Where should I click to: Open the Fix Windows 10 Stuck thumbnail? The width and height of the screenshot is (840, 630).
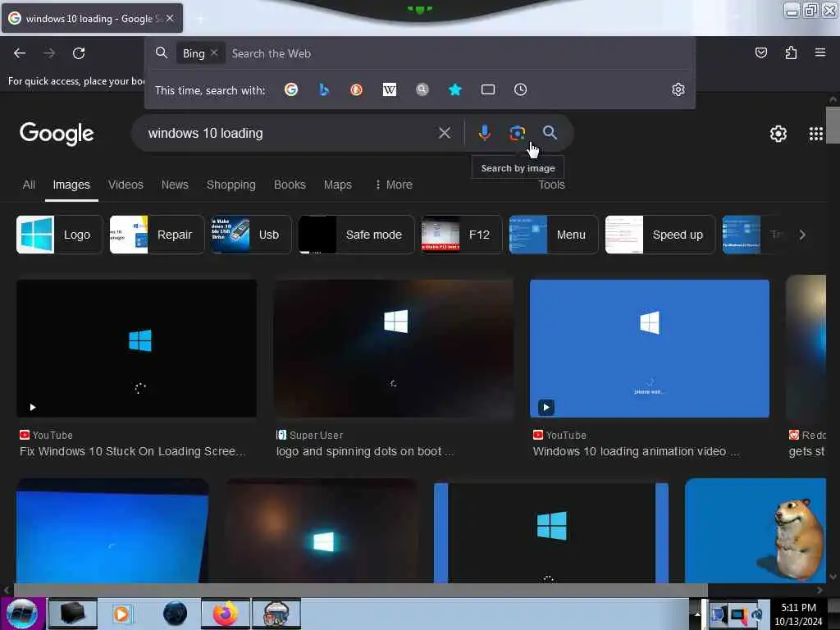click(137, 348)
